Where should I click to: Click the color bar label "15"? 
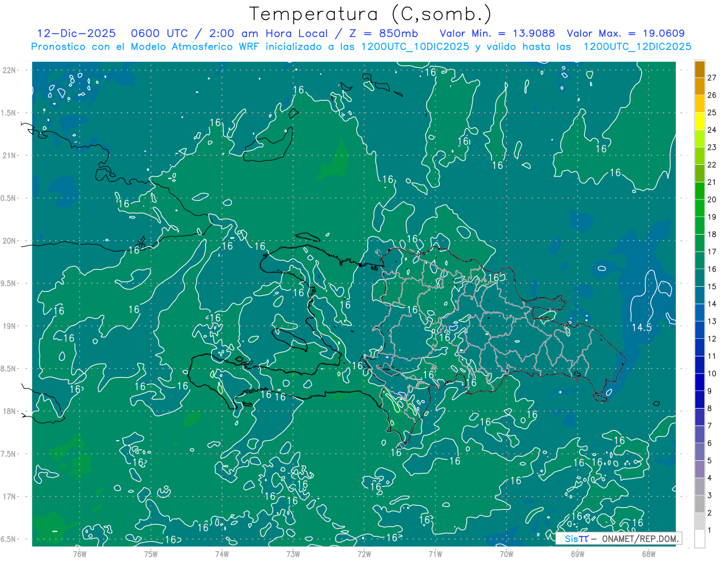pos(712,287)
